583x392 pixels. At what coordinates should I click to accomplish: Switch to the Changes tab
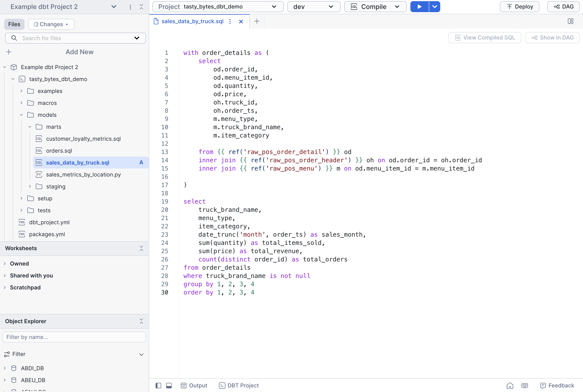point(51,24)
